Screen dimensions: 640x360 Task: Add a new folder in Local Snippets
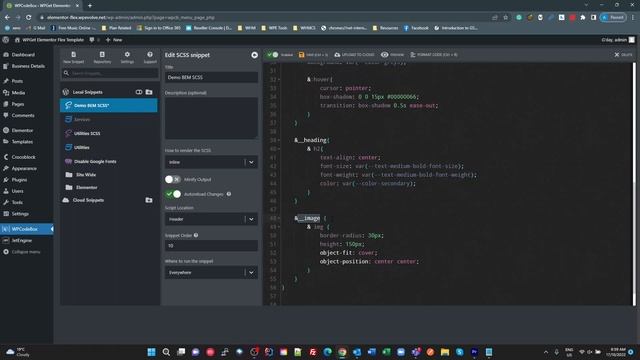[149, 92]
